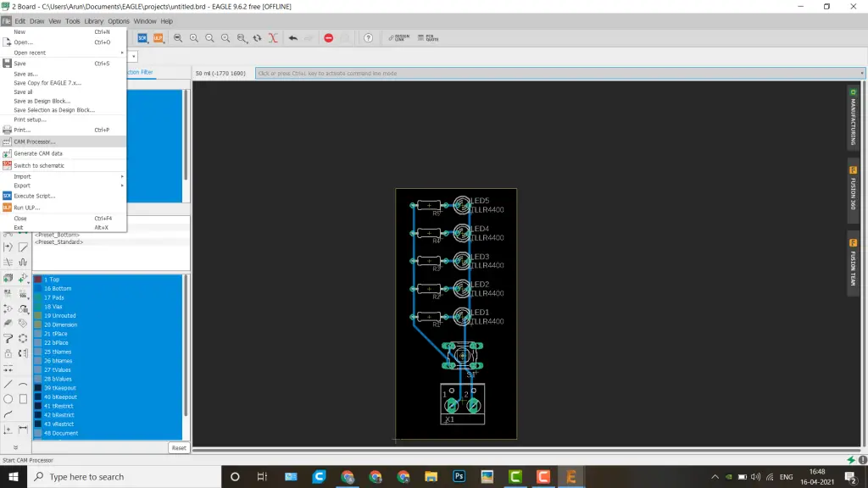868x488 pixels.
Task: Select the Lock tool padlock icon
Action: pos(8,353)
